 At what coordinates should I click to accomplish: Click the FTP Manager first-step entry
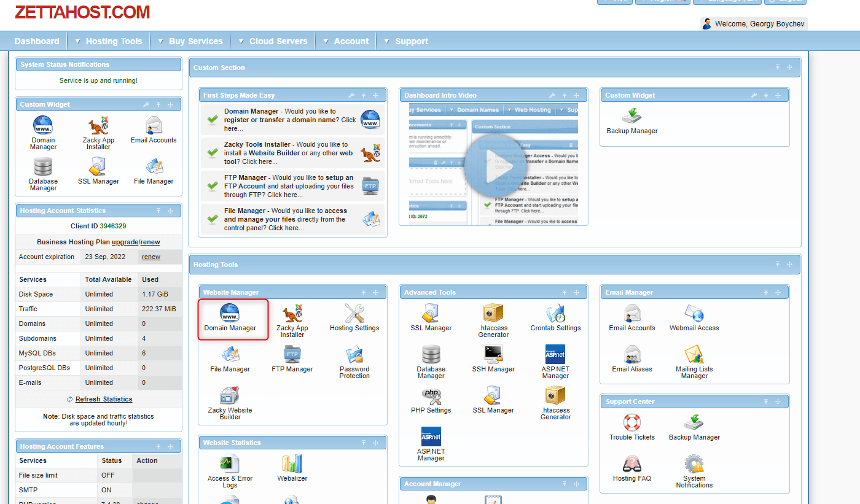click(292, 186)
